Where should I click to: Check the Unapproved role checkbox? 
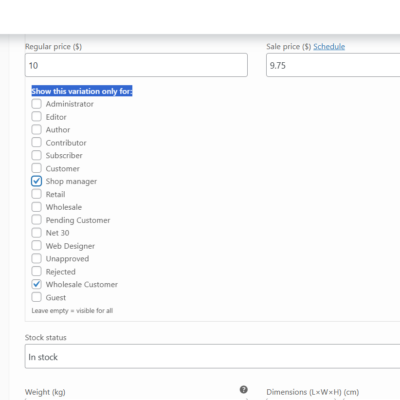tap(36, 259)
